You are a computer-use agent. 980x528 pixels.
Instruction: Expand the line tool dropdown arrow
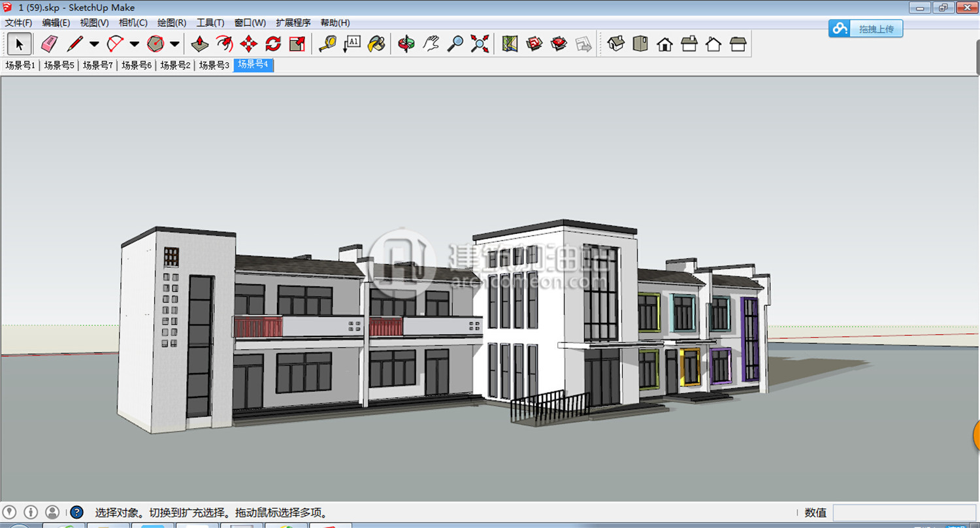94,44
